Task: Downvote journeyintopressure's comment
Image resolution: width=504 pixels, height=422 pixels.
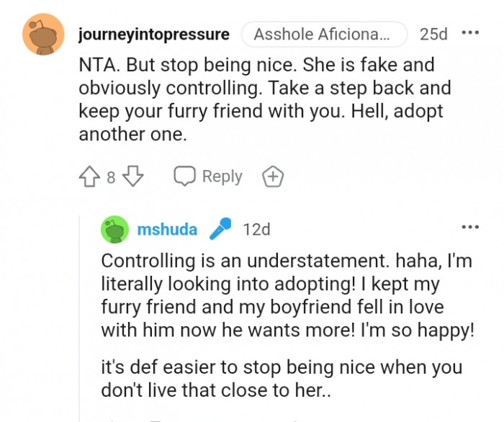Action: (x=133, y=176)
